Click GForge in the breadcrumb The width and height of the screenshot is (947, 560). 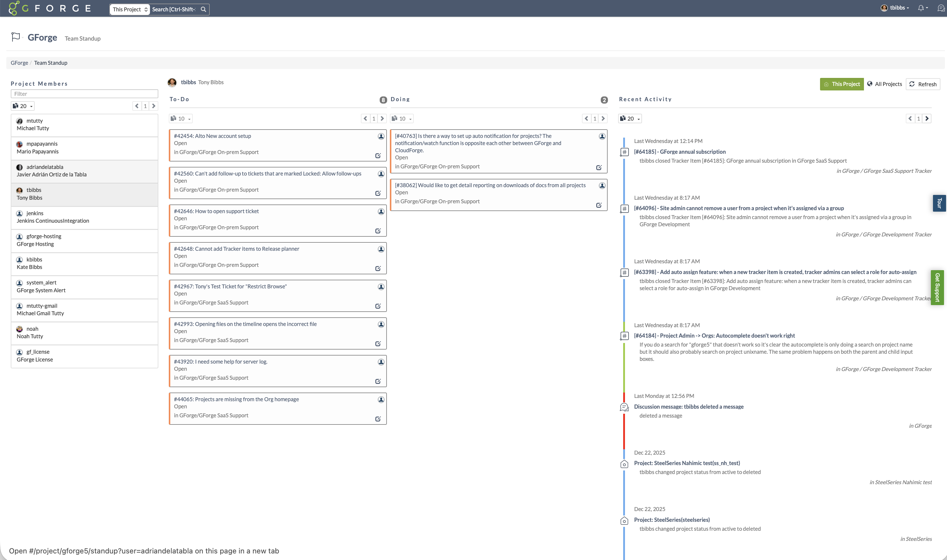[x=19, y=63]
